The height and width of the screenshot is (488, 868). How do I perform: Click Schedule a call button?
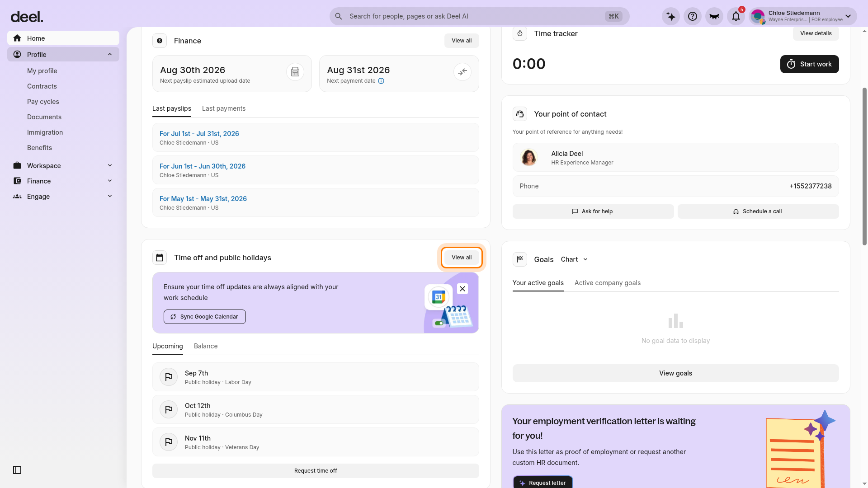coord(758,211)
